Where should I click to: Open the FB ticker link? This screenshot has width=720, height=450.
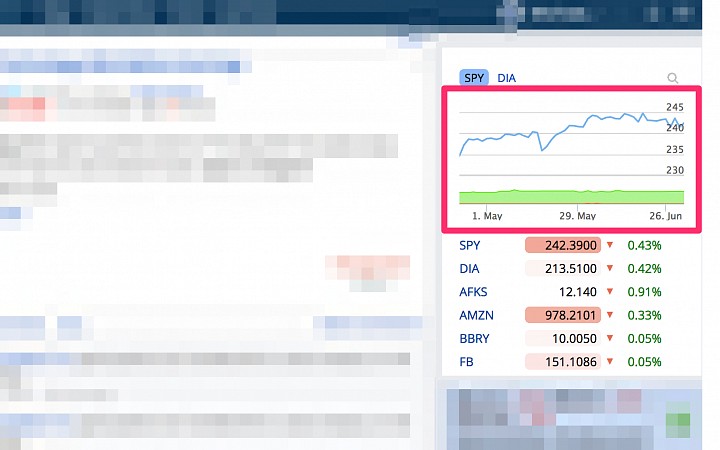pyautogui.click(x=466, y=362)
